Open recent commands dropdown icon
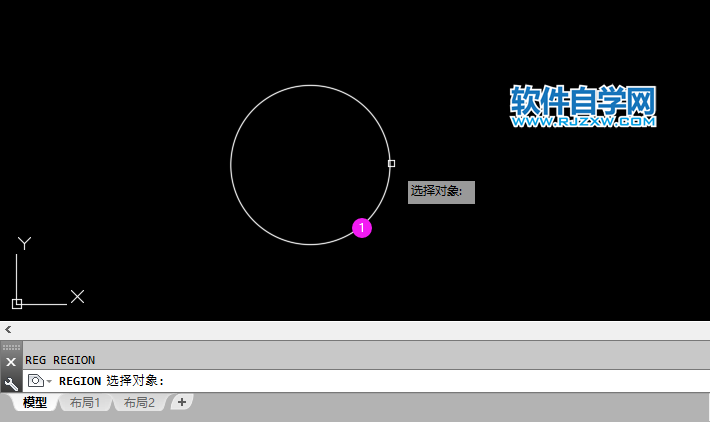 (40, 381)
